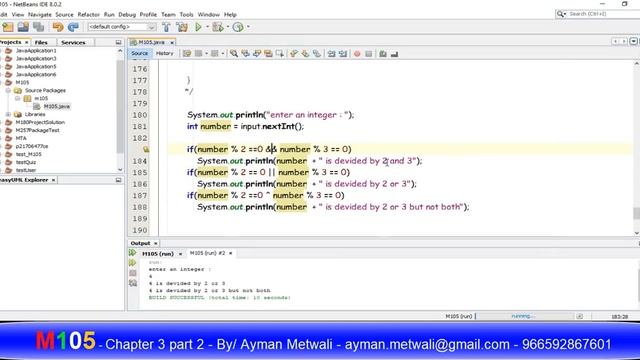Click the Find Selection magnifier icon
The width and height of the screenshot is (640, 360).
234,54
